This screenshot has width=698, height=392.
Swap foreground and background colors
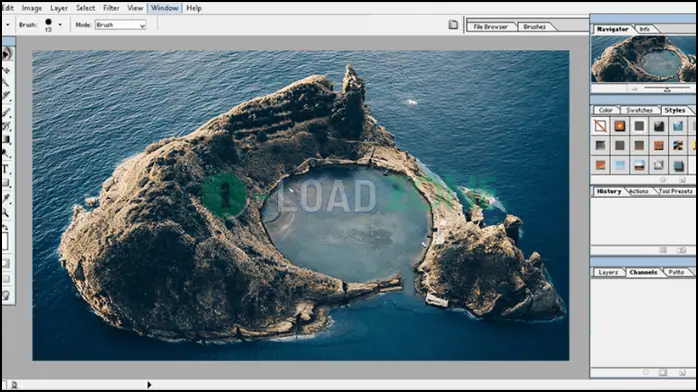pyautogui.click(x=6, y=227)
